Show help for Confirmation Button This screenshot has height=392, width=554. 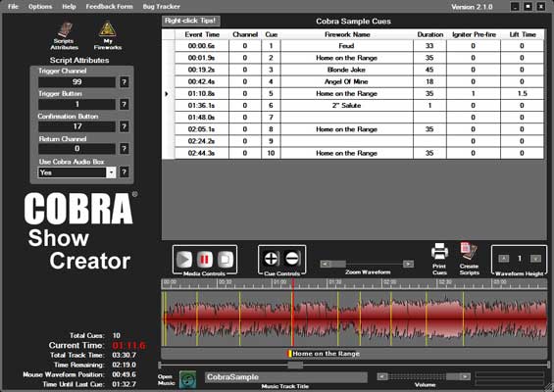(x=124, y=126)
